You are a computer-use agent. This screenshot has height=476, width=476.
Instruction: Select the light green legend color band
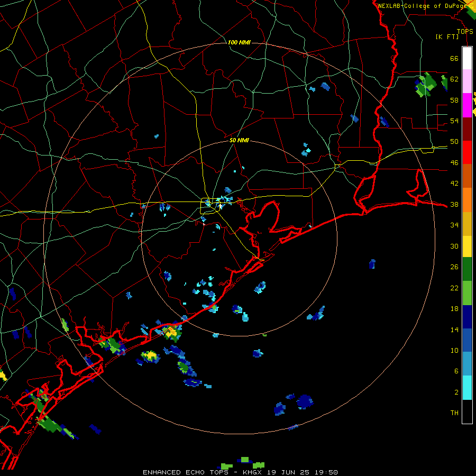pos(467,293)
